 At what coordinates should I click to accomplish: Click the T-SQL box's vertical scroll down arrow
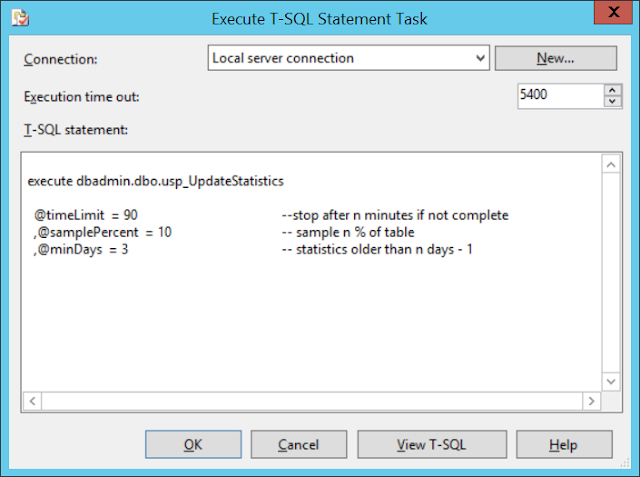click(x=611, y=382)
